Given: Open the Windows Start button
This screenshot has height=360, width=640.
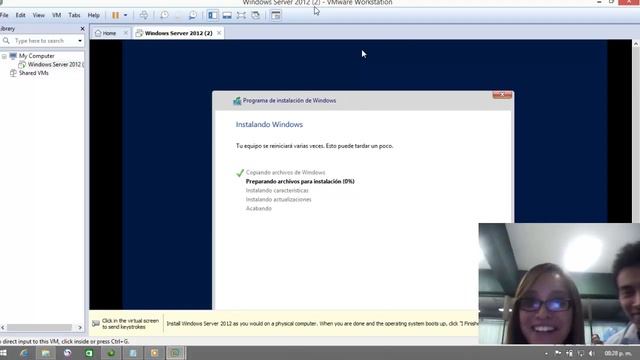Looking at the screenshot, I should pyautogui.click(x=4, y=353).
